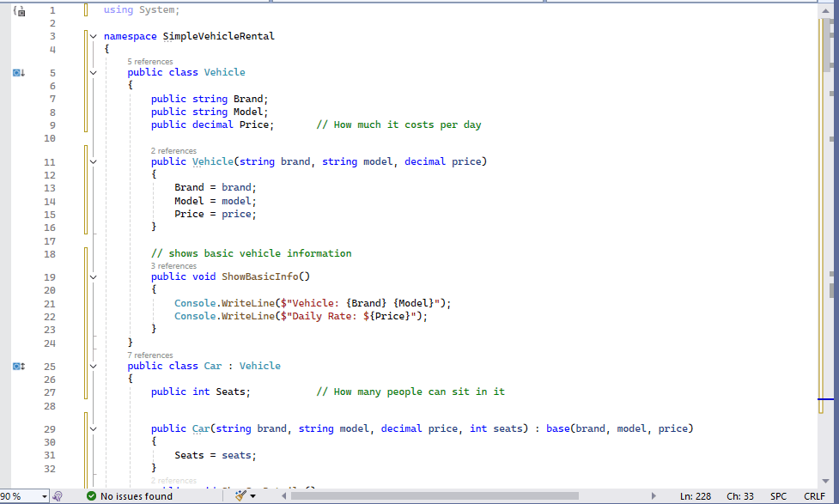839x504 pixels.
Task: Click the inheritance margin icon beside Vehicle class
Action: coord(18,73)
